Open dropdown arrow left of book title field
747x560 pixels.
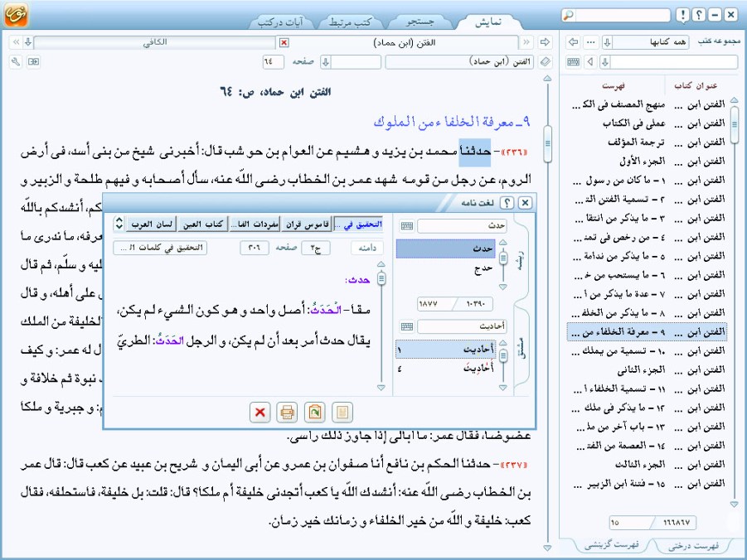pos(326,62)
